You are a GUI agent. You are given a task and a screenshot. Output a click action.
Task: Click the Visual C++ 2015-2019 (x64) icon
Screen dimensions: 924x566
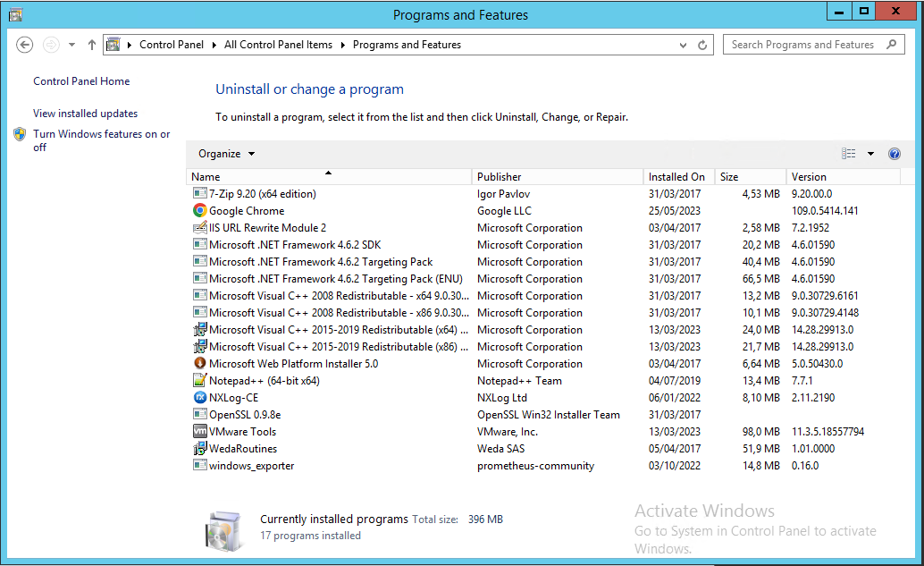tap(200, 330)
